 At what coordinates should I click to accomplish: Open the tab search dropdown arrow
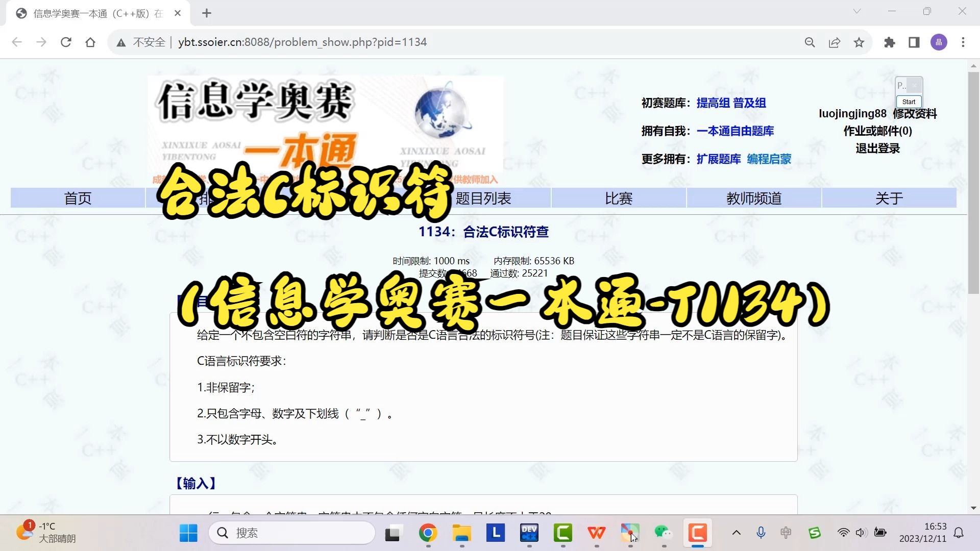pyautogui.click(x=856, y=11)
